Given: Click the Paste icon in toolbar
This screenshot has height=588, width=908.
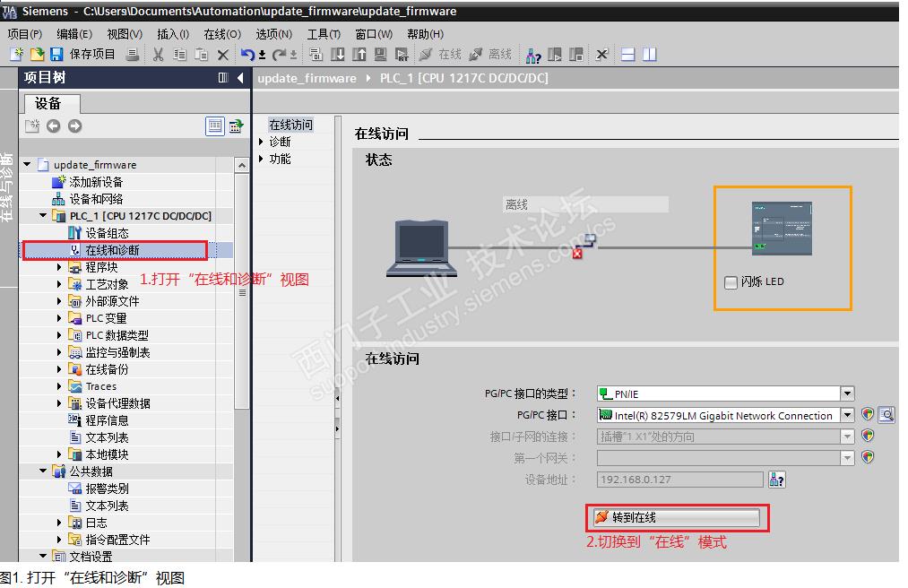Looking at the screenshot, I should click(x=201, y=55).
